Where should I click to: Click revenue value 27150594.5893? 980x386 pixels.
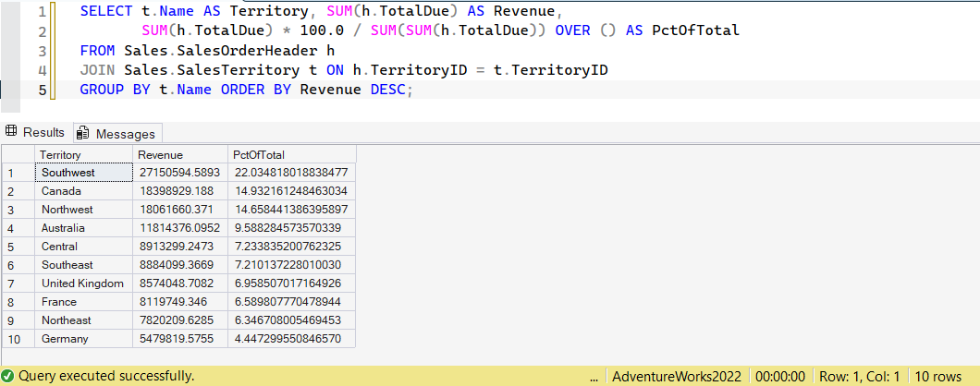point(180,173)
